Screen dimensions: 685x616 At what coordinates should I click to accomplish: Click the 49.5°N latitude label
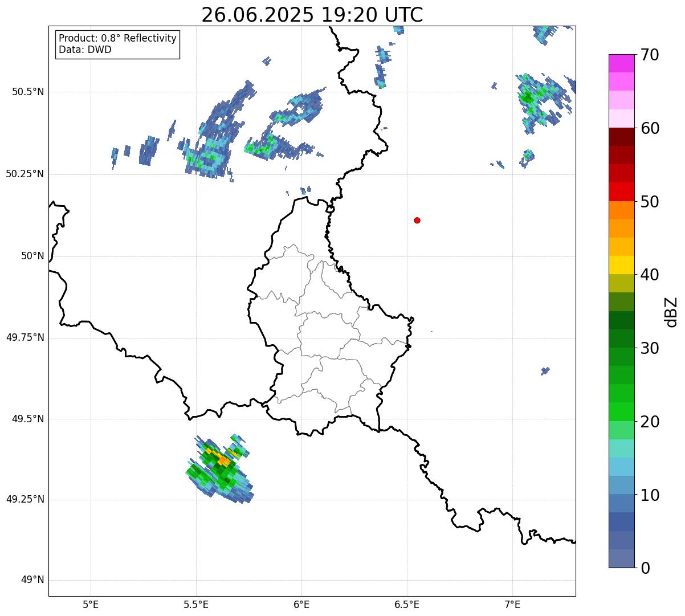click(x=28, y=419)
